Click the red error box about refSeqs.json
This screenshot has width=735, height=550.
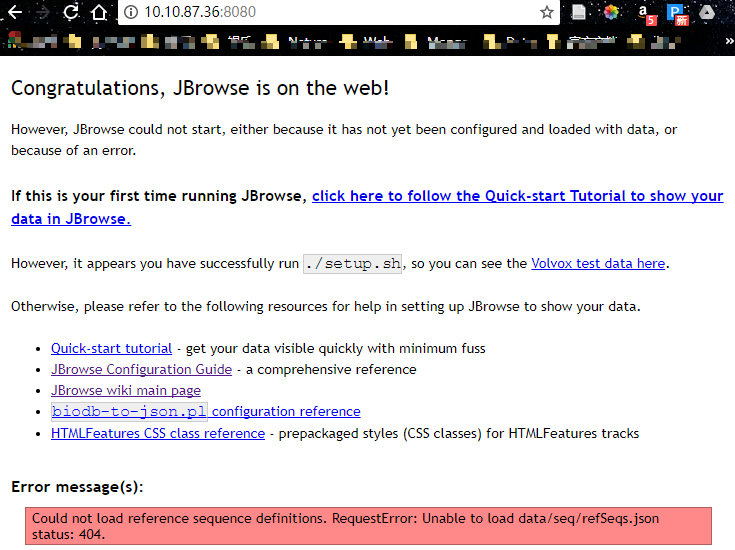[x=368, y=526]
